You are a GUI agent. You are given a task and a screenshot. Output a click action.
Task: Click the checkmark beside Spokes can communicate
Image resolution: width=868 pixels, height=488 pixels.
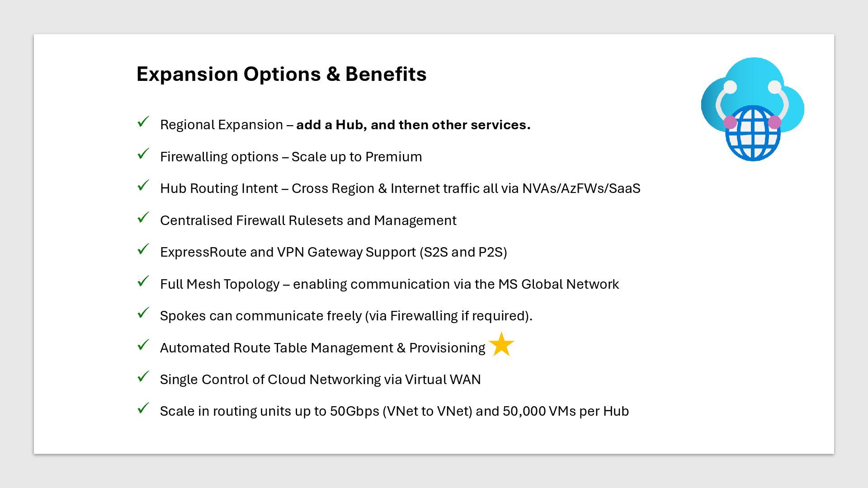click(x=143, y=313)
